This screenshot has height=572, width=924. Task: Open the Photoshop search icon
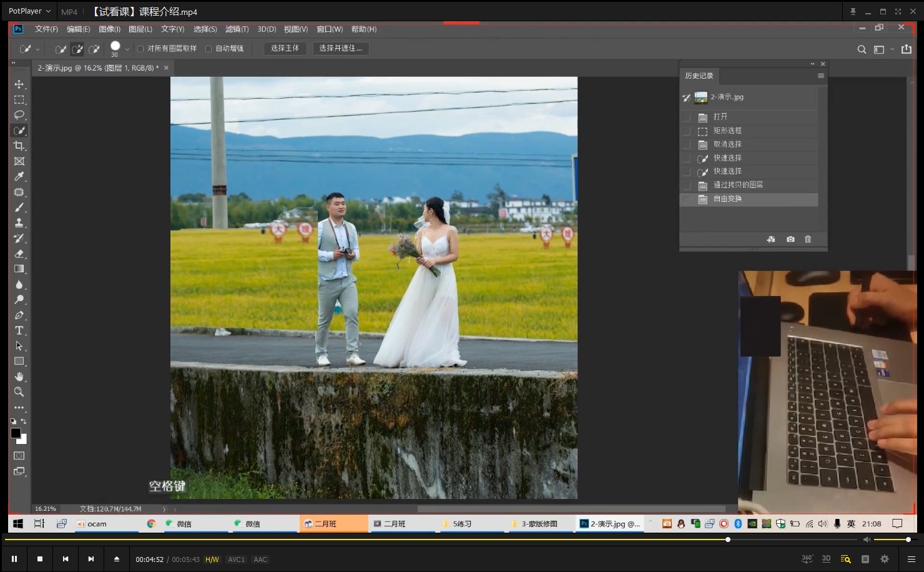(x=862, y=49)
